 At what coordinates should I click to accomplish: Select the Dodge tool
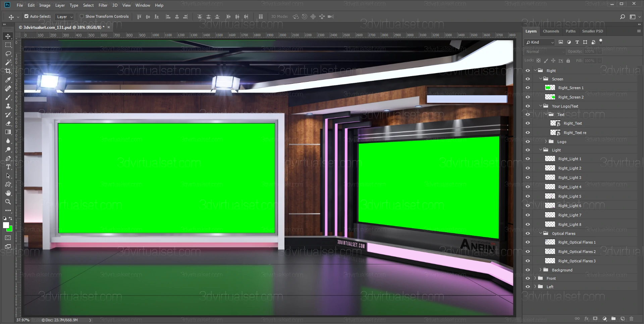pos(8,149)
